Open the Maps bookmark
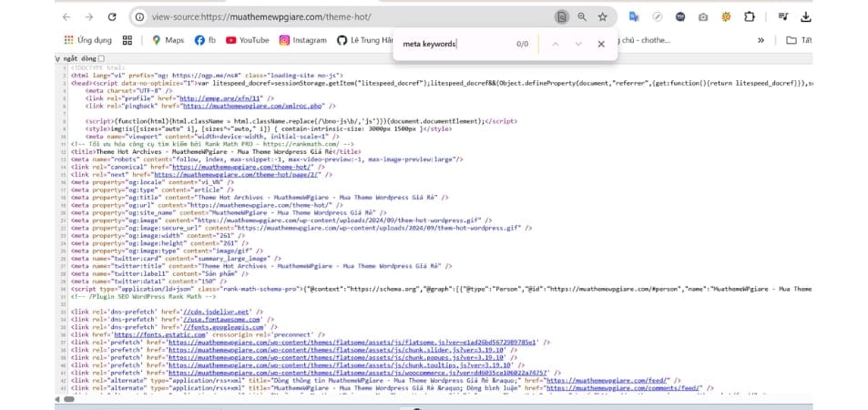 [168, 40]
